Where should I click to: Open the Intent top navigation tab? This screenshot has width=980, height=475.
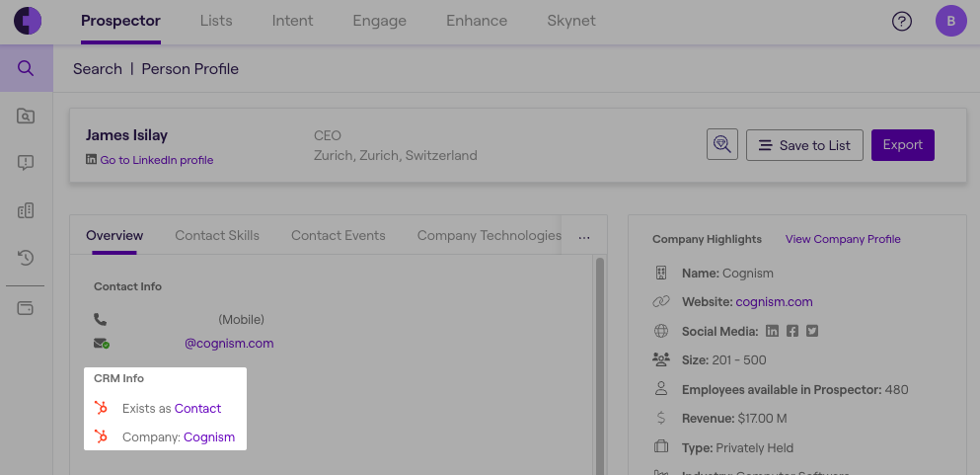click(292, 21)
